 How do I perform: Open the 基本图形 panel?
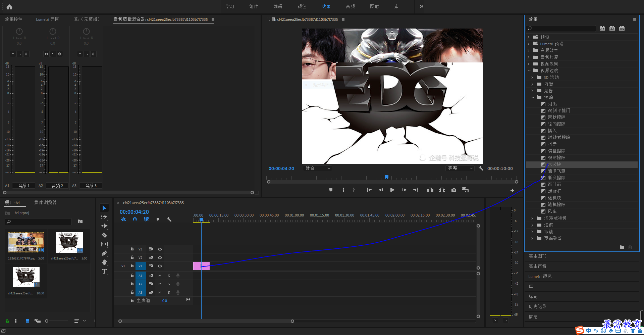pyautogui.click(x=537, y=256)
